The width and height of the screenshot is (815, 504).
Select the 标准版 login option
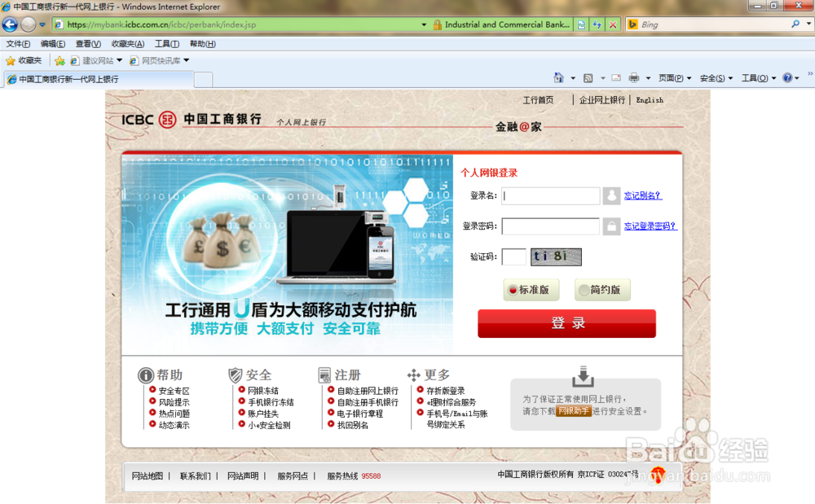(531, 290)
